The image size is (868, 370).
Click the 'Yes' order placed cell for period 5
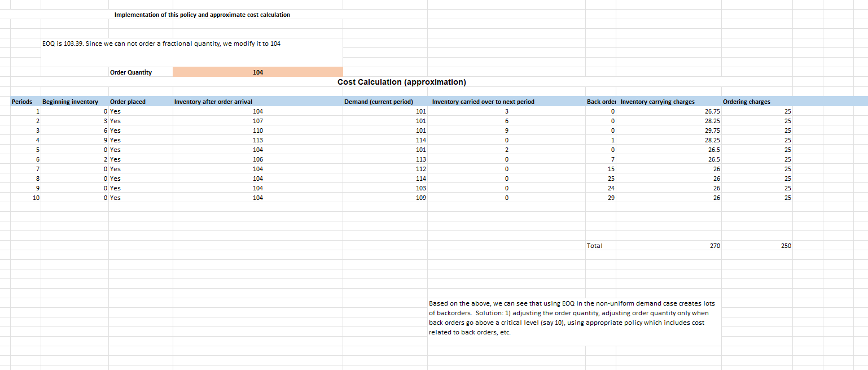click(141, 150)
